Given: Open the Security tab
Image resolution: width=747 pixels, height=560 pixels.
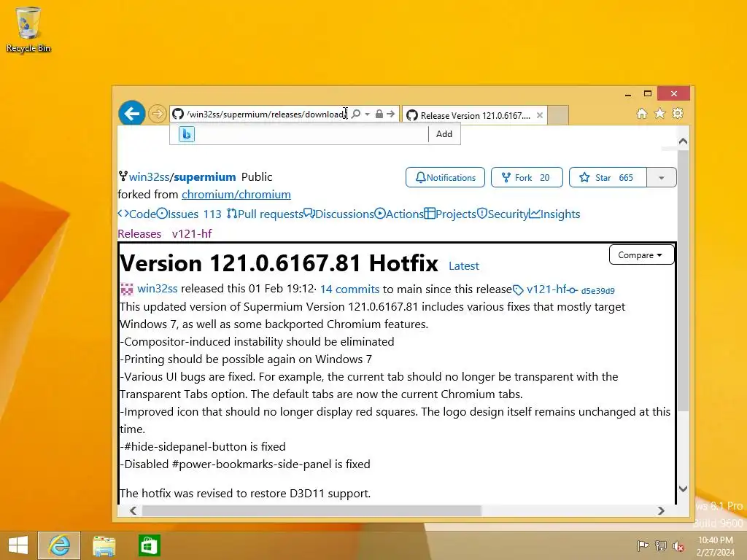Looking at the screenshot, I should coord(503,214).
